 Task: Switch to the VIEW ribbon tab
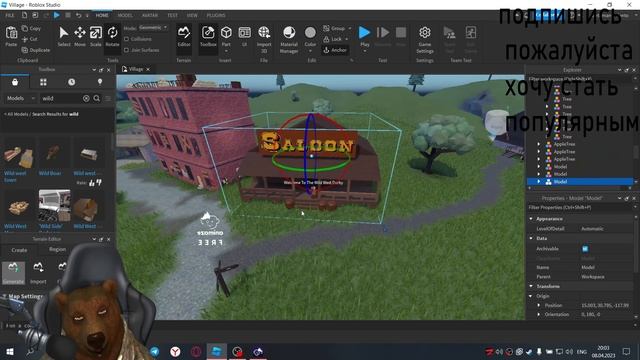tap(192, 15)
